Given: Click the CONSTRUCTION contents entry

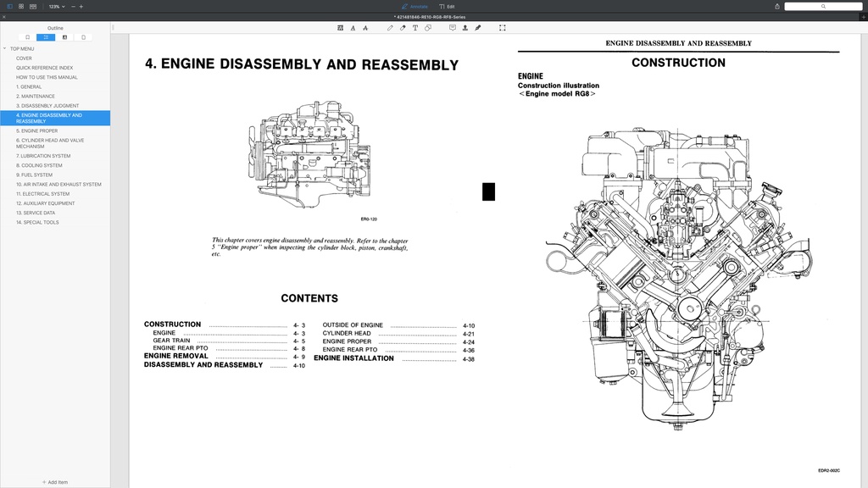Looking at the screenshot, I should click(x=172, y=324).
